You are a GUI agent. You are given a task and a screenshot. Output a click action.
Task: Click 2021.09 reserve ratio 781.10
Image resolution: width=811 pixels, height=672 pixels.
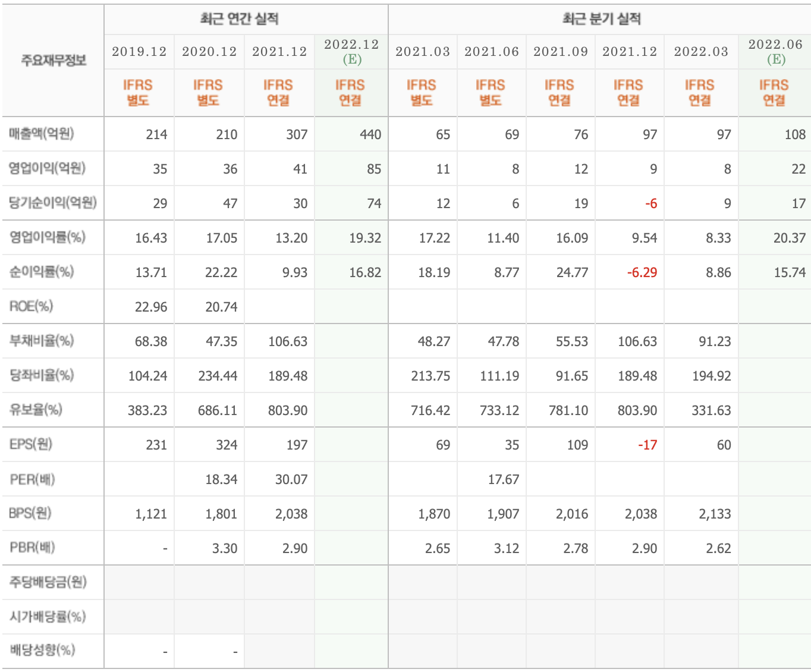coord(568,410)
